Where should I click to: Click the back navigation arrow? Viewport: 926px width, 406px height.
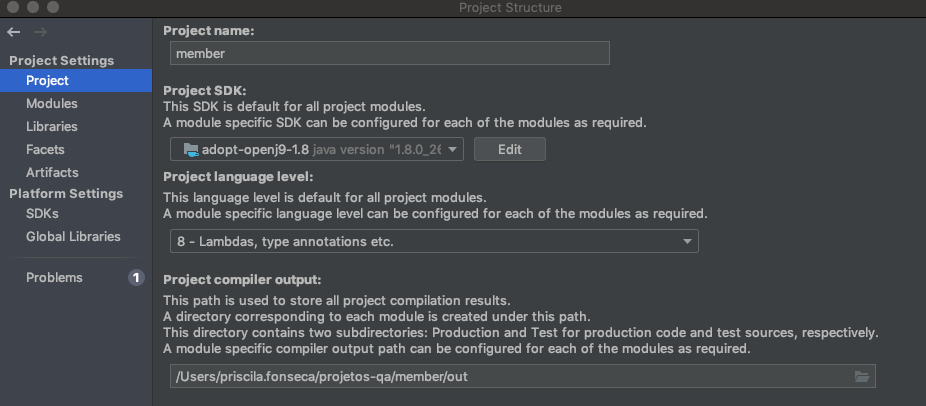click(13, 32)
